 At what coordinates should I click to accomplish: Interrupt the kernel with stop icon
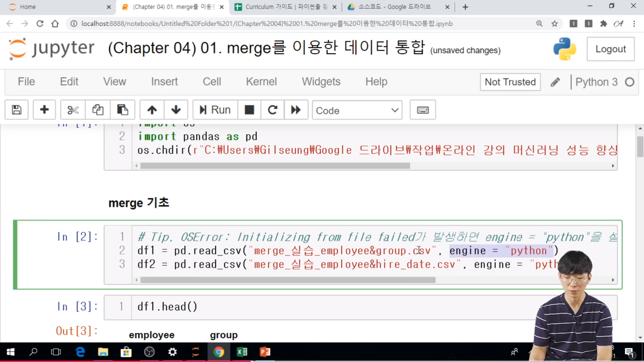click(x=249, y=110)
